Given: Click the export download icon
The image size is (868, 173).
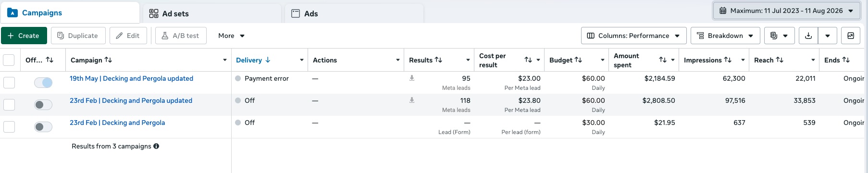Looking at the screenshot, I should tap(808, 36).
